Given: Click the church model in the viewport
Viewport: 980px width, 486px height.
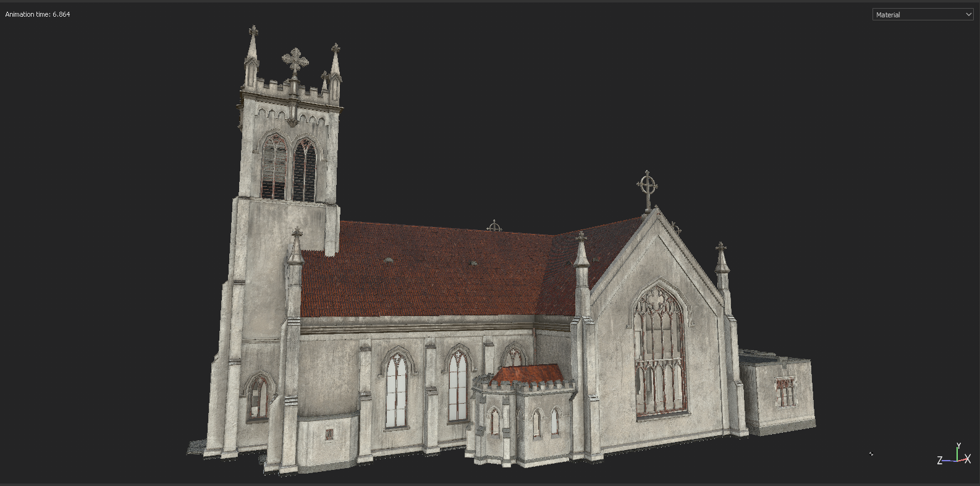Looking at the screenshot, I should point(502,250).
